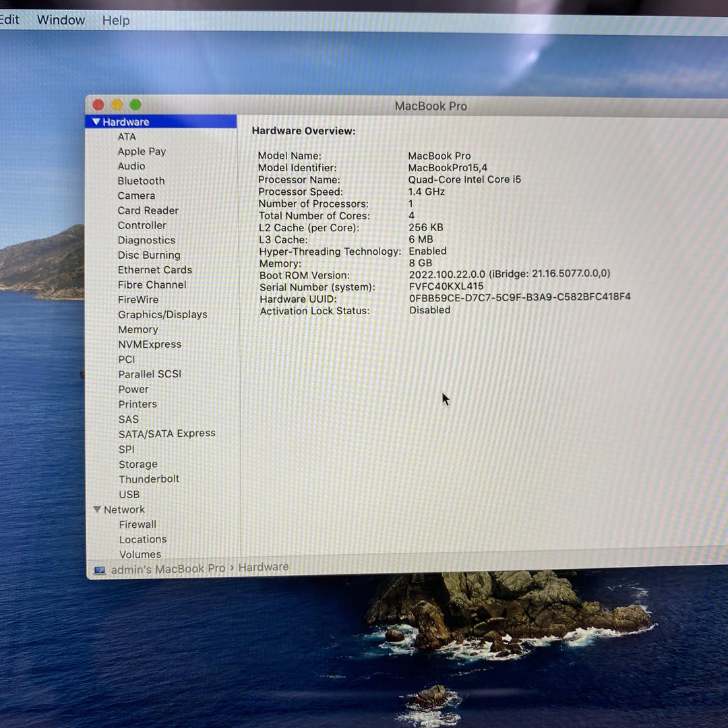Image resolution: width=728 pixels, height=728 pixels.
Task: Click the memory value 8 GB
Action: click(x=420, y=263)
